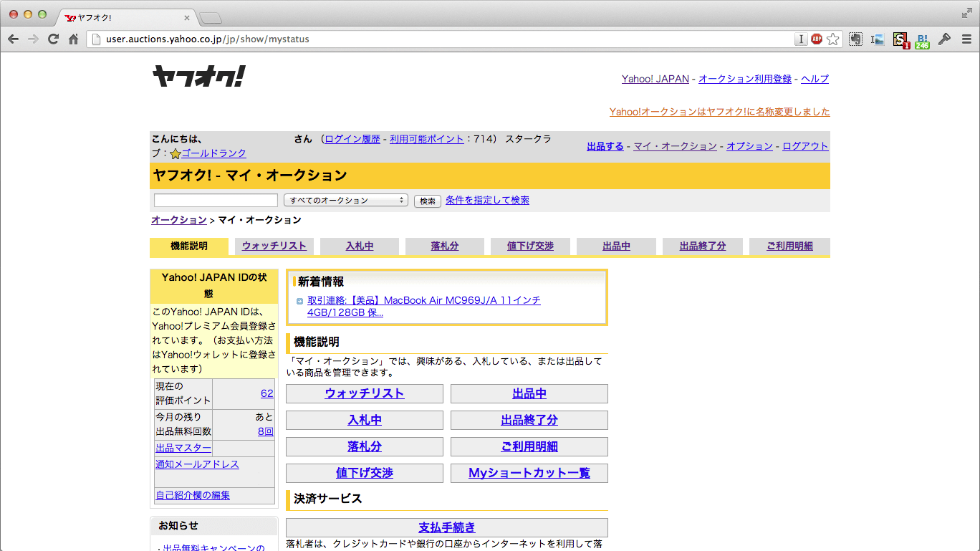Click the page info icon beside the URL
This screenshot has width=980, height=551.
(x=96, y=39)
